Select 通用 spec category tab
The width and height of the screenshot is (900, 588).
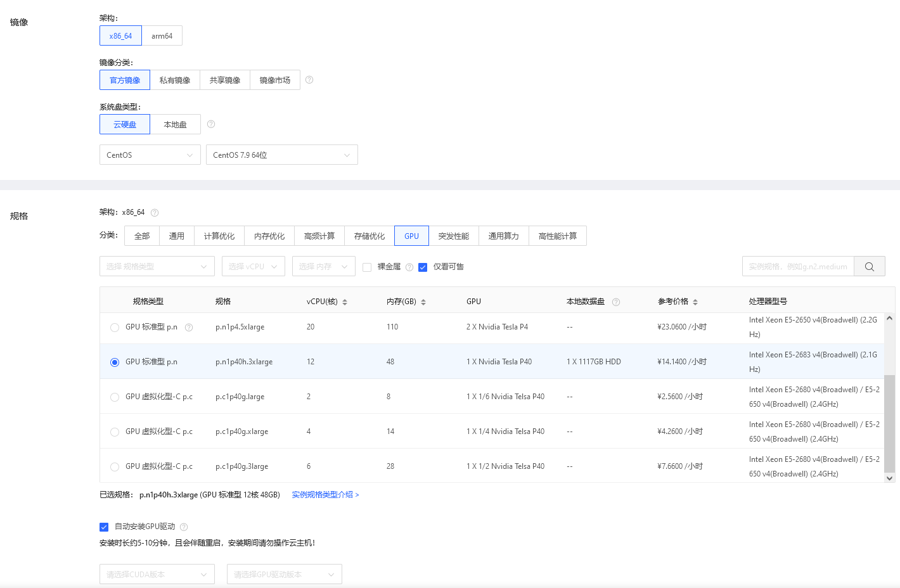coord(177,236)
